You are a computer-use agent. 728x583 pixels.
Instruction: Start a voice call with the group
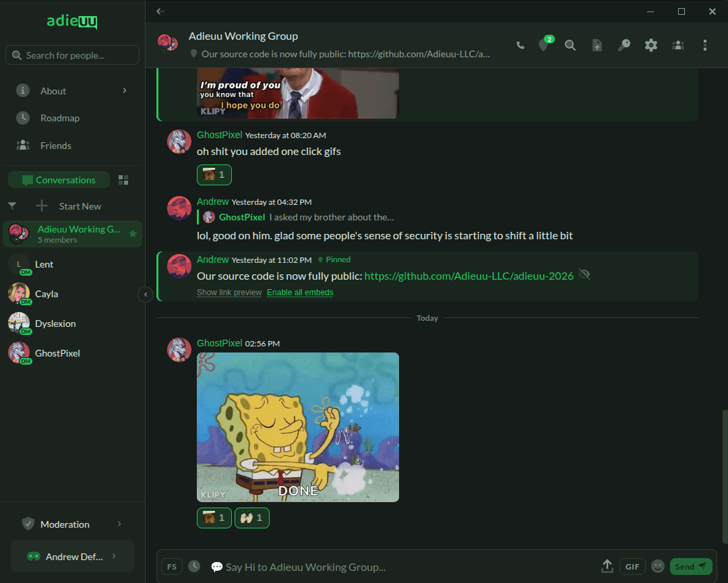click(520, 45)
